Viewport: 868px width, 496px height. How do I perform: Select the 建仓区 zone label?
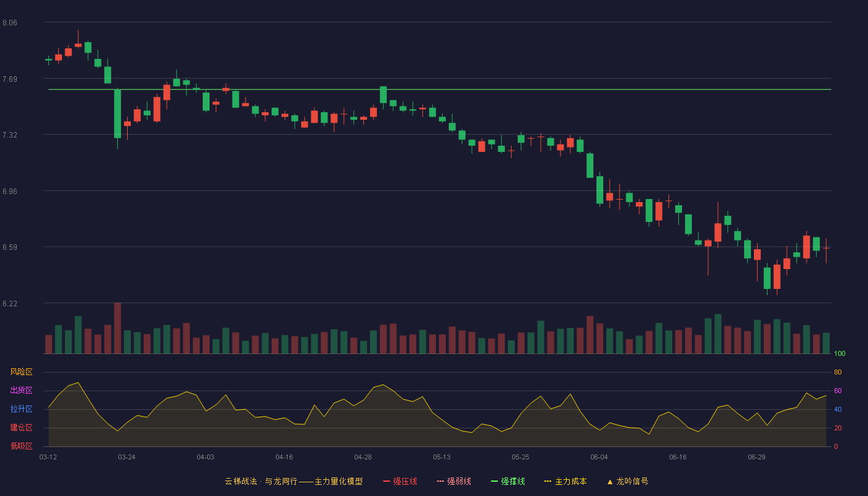point(21,428)
